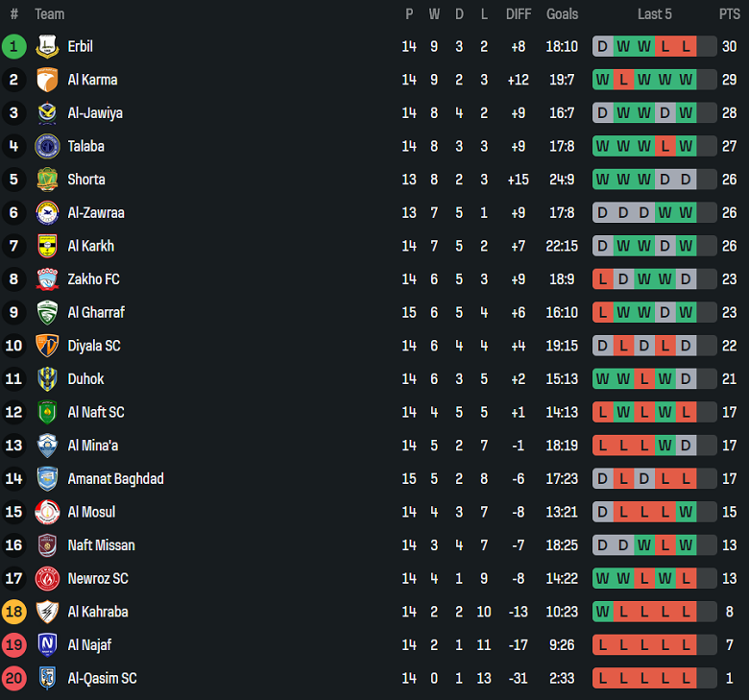749x700 pixels.
Task: Click the DIFF column header
Action: [519, 14]
